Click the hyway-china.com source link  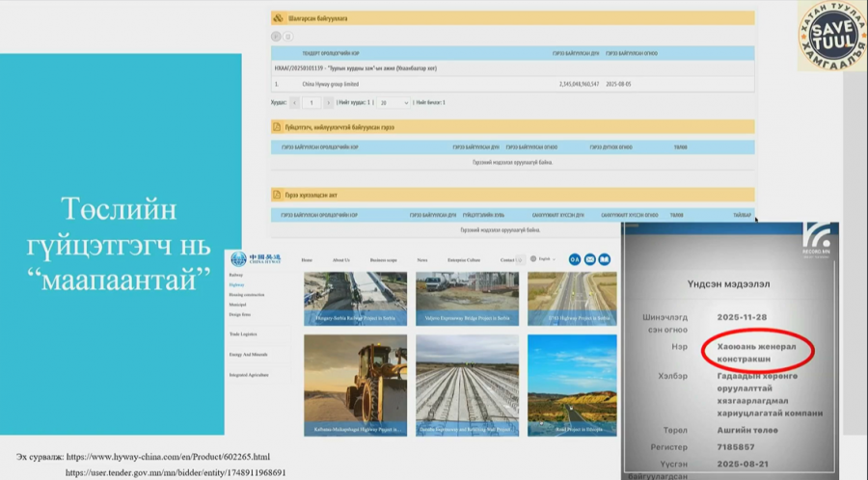click(x=176, y=455)
